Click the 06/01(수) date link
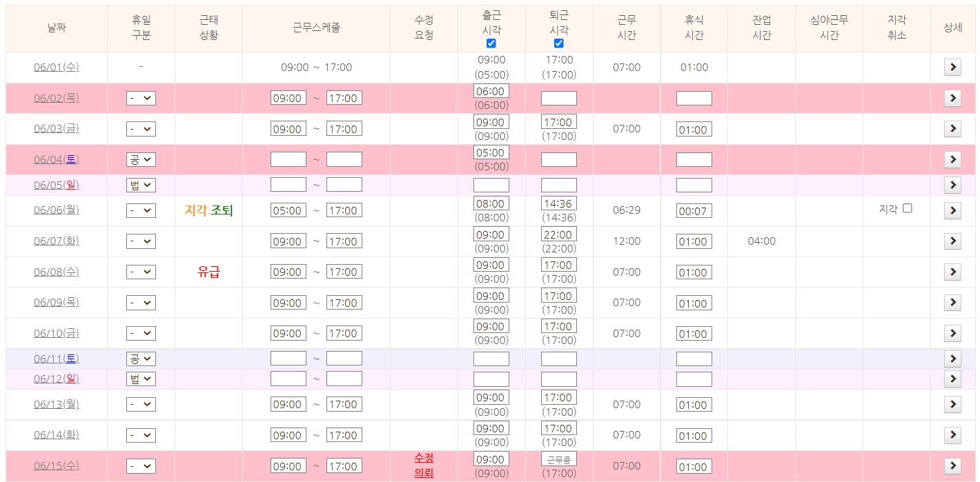The width and height of the screenshot is (980, 482). (x=56, y=67)
